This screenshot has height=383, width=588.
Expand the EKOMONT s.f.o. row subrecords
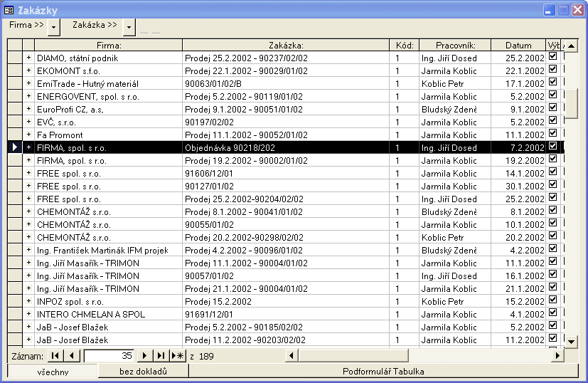point(29,70)
